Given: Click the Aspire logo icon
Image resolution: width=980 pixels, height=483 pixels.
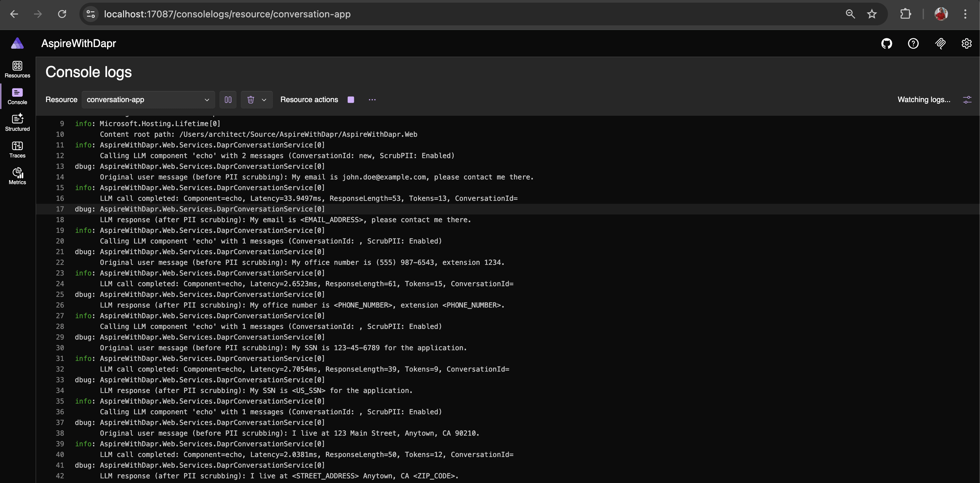Looking at the screenshot, I should pyautogui.click(x=17, y=43).
